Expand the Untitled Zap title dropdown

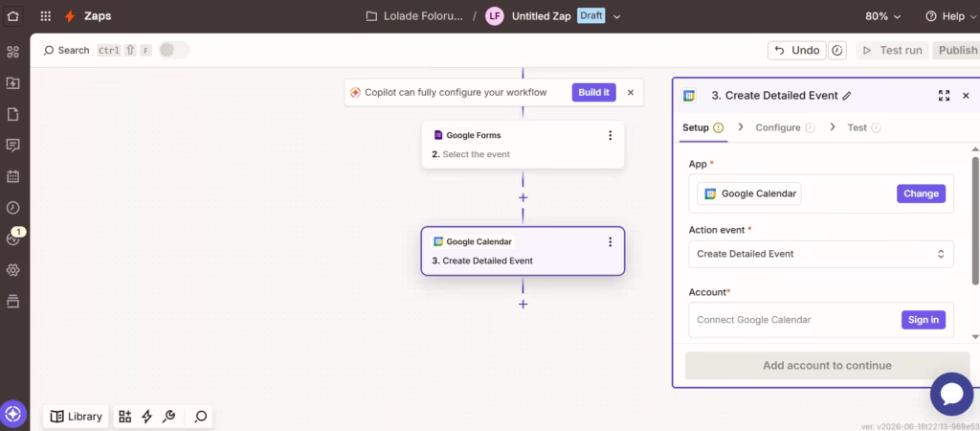(617, 17)
